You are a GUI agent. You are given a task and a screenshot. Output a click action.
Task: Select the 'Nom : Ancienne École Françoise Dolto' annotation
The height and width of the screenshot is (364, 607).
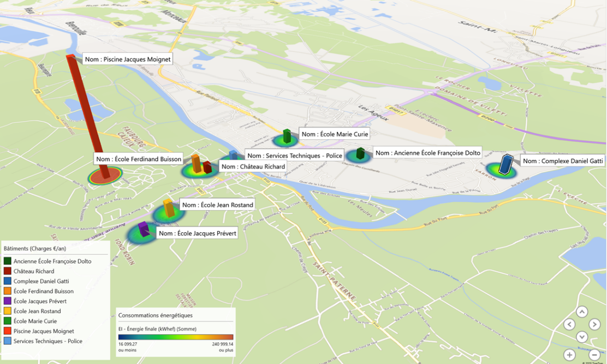(428, 153)
